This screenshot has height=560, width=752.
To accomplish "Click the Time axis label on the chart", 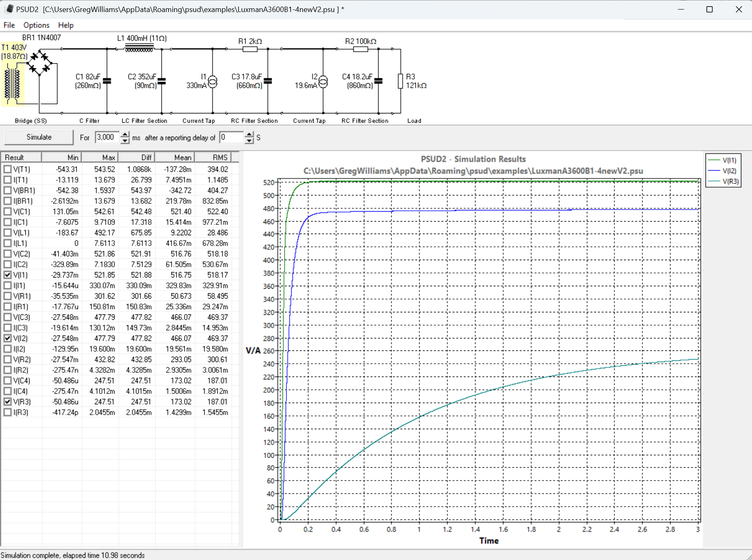I will [x=489, y=541].
